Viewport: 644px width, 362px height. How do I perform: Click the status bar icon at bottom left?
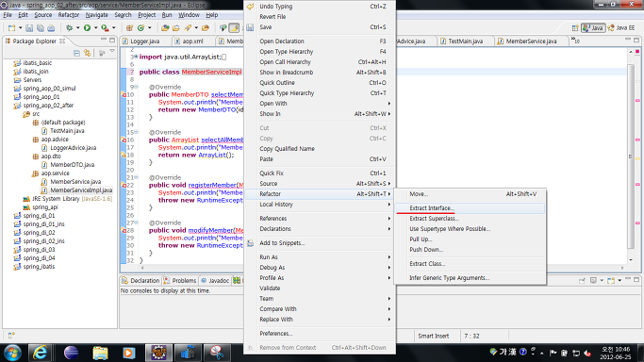[x=11, y=336]
